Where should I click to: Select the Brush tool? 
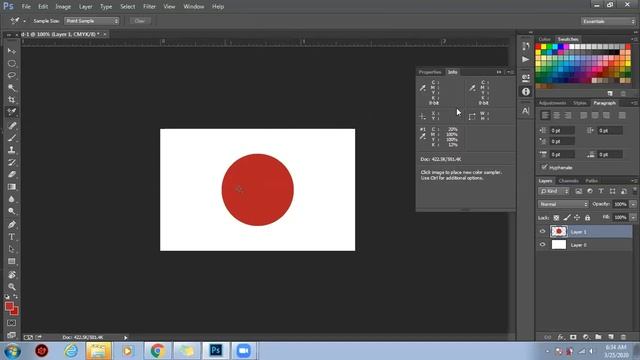pos(11,138)
